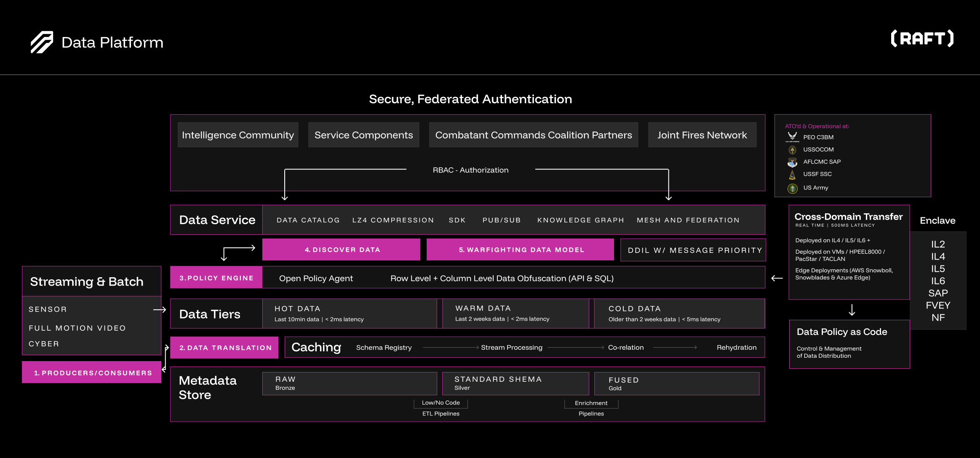The image size is (980, 458).
Task: Click the RBAC - Authorization label
Action: click(x=470, y=170)
